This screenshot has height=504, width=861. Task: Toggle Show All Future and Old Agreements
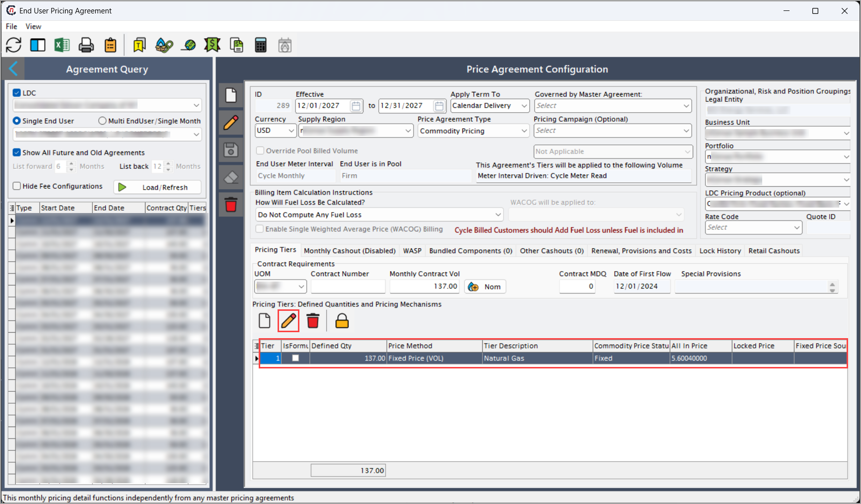[17, 152]
